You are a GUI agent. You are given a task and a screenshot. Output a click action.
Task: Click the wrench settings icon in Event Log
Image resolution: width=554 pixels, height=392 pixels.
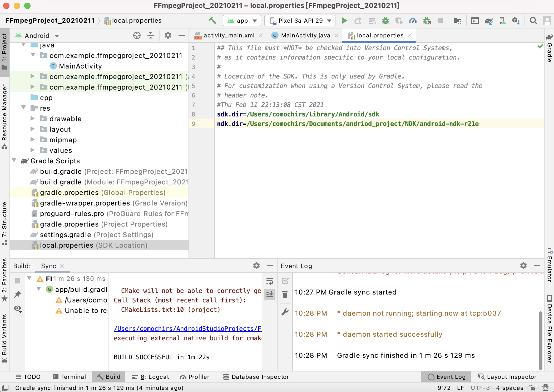tap(285, 312)
